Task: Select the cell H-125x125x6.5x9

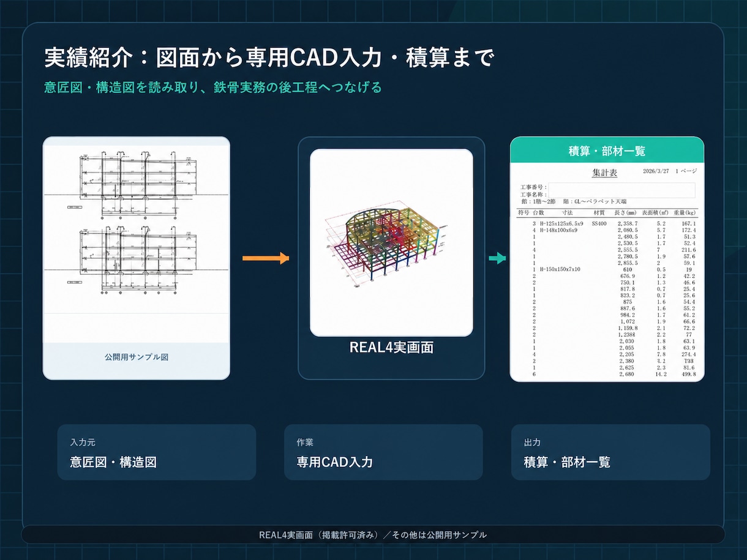Action: 561,224
